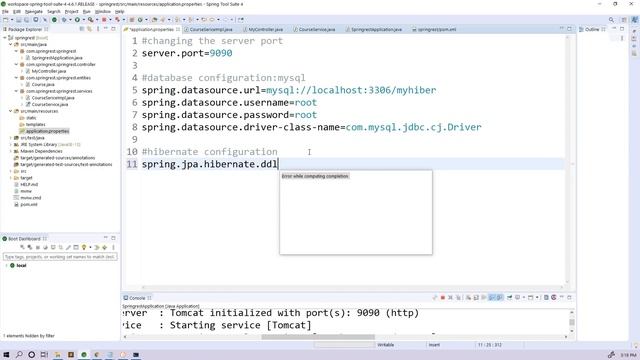Toggle Link with Editor in Package Explorer
640x360 pixels.
(89, 29)
